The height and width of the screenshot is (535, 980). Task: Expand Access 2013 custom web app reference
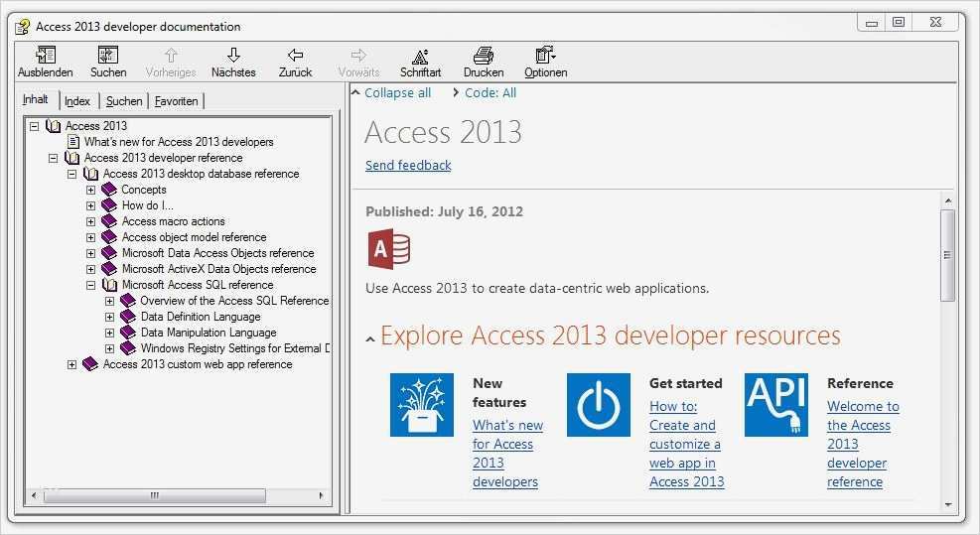pos(71,364)
